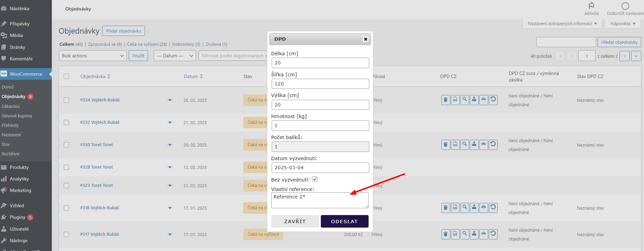This screenshot has width=644, height=251.
Task: Click the trash icon in the #318 row
Action: [445, 208]
